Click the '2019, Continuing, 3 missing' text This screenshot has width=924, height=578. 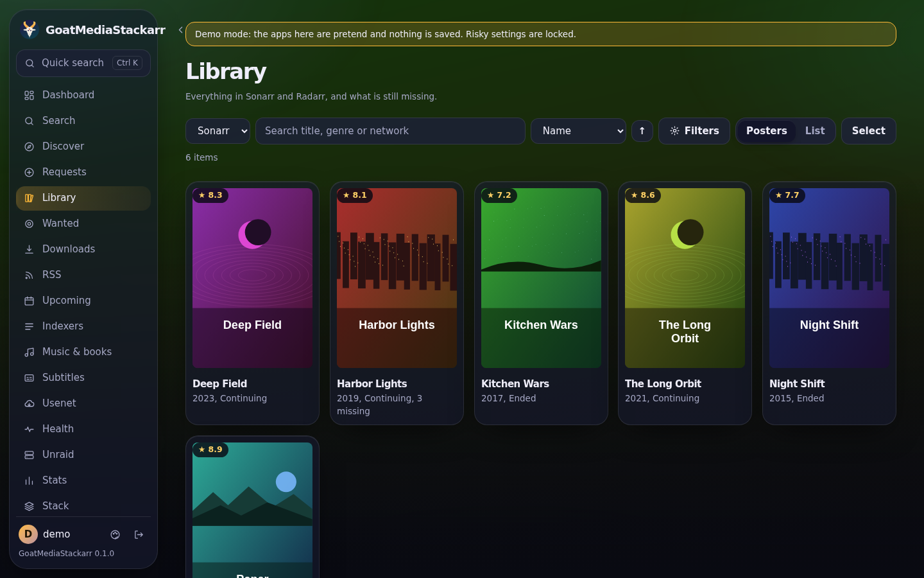(380, 405)
